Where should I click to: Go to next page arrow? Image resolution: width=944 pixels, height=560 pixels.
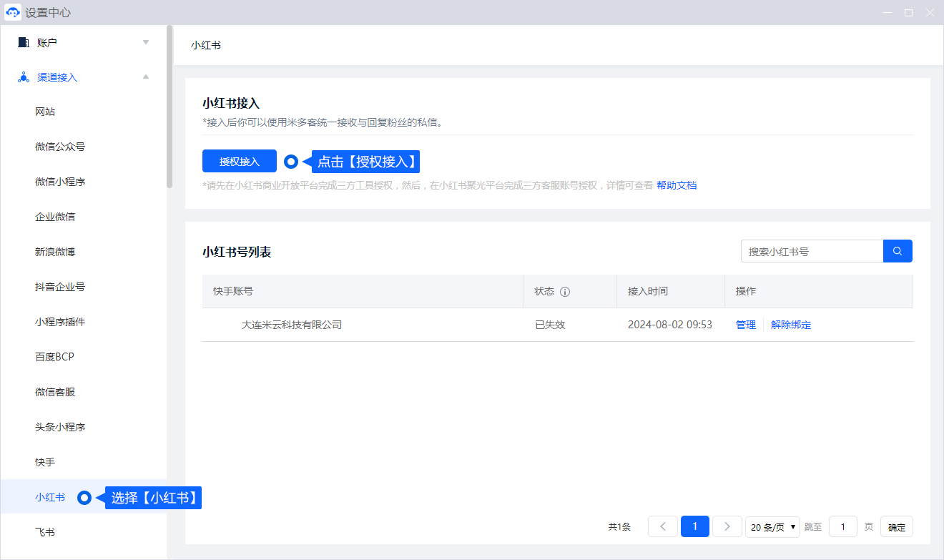727,526
